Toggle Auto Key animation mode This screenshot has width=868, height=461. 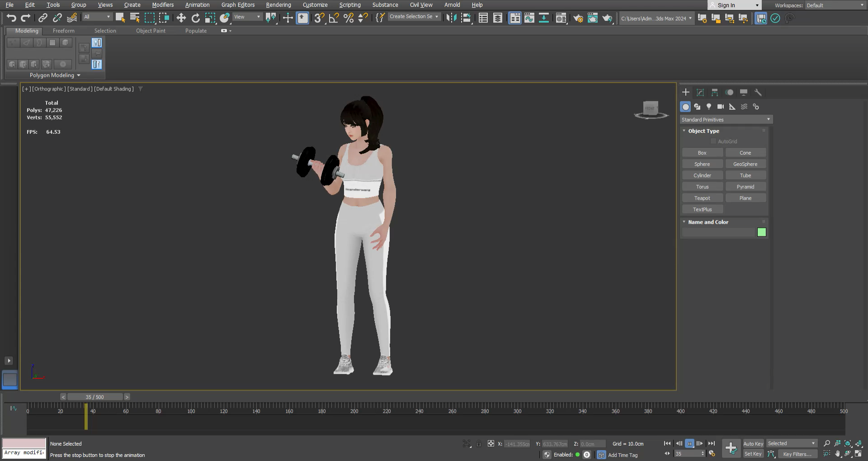753,443
